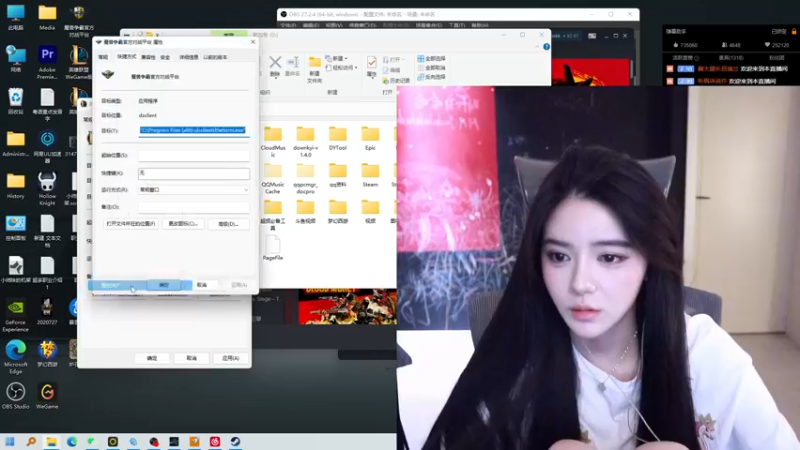
Task: Select the History folder on desktop
Action: [x=15, y=186]
